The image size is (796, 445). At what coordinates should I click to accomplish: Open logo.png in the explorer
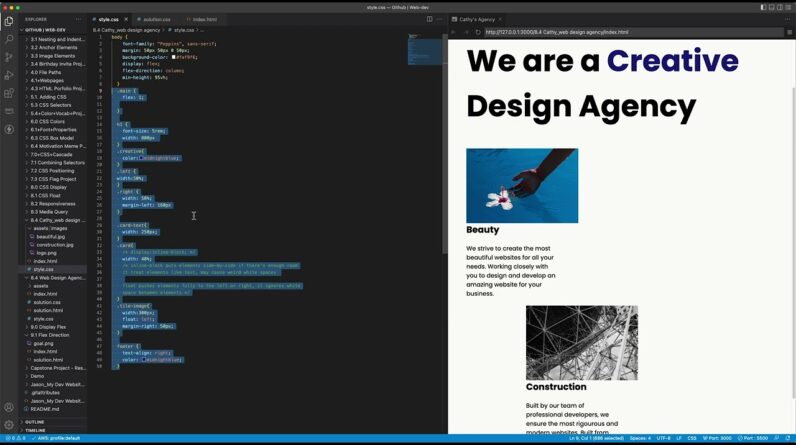[x=46, y=253]
